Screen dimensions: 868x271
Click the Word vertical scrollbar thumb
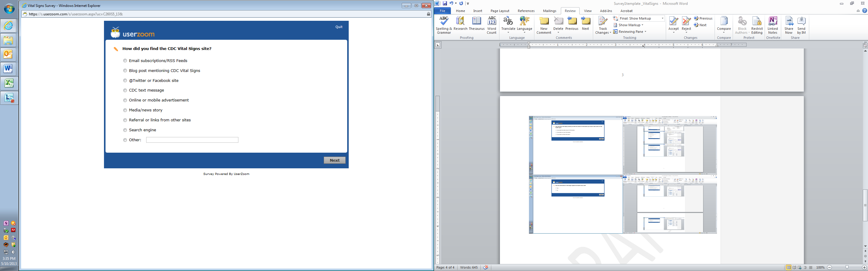click(x=865, y=205)
